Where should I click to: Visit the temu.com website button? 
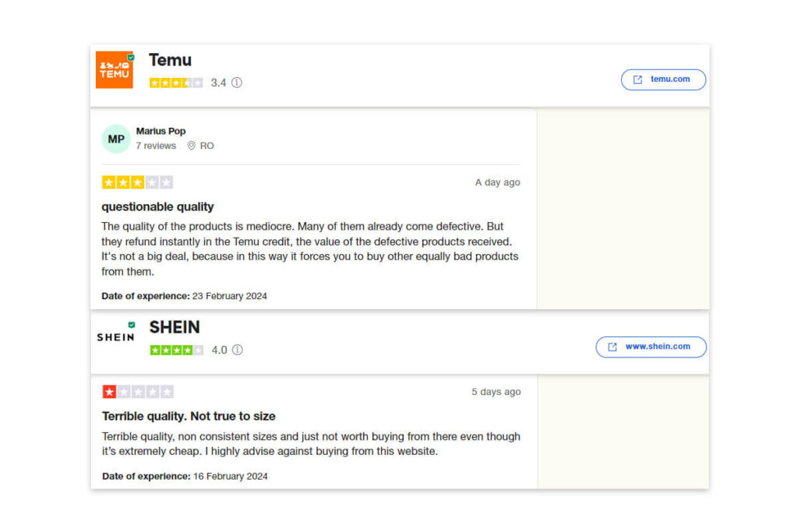click(x=663, y=79)
